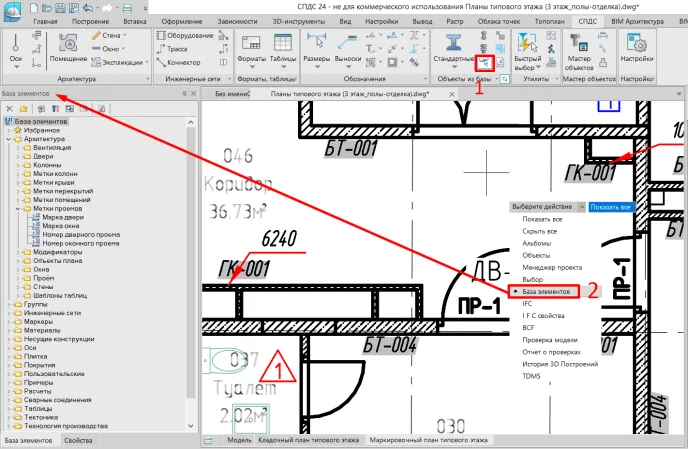Pin the База элементов panel

183,94
